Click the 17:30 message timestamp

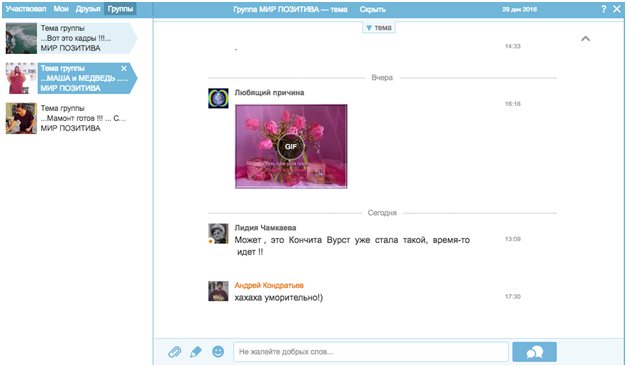click(513, 297)
